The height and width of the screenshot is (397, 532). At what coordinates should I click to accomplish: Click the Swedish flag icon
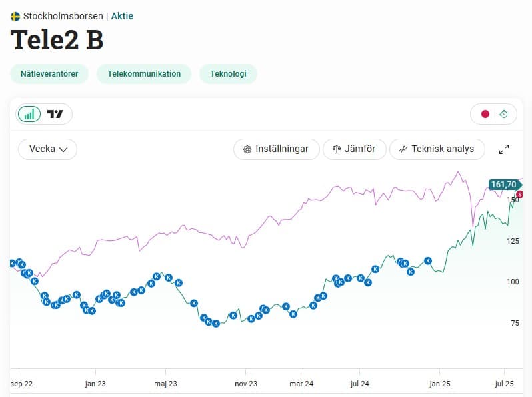[15, 16]
